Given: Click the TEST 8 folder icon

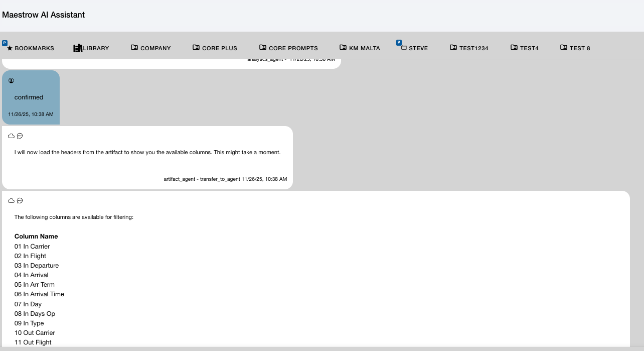Looking at the screenshot, I should coord(564,47).
